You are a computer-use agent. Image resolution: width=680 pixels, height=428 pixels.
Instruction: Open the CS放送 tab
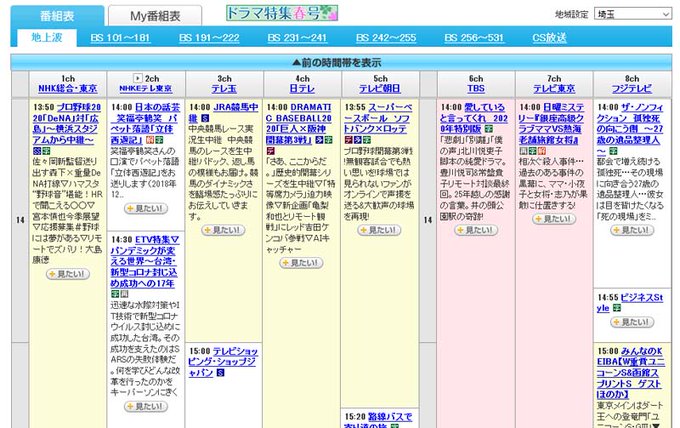(x=549, y=38)
